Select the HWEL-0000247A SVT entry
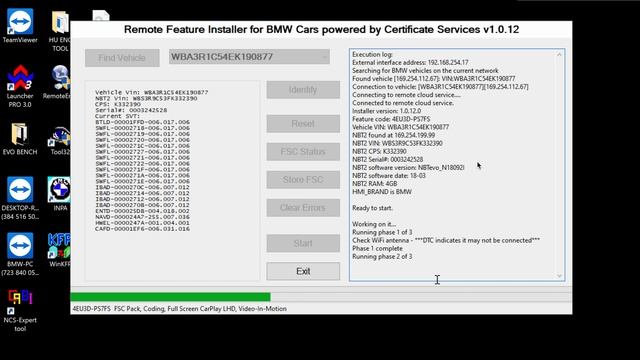 tap(142, 223)
